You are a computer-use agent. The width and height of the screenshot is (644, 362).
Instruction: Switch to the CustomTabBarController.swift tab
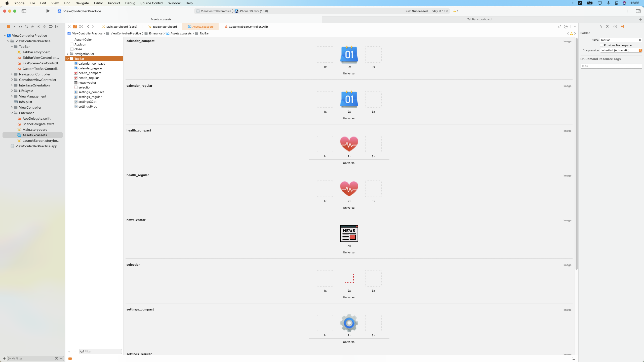(248, 27)
